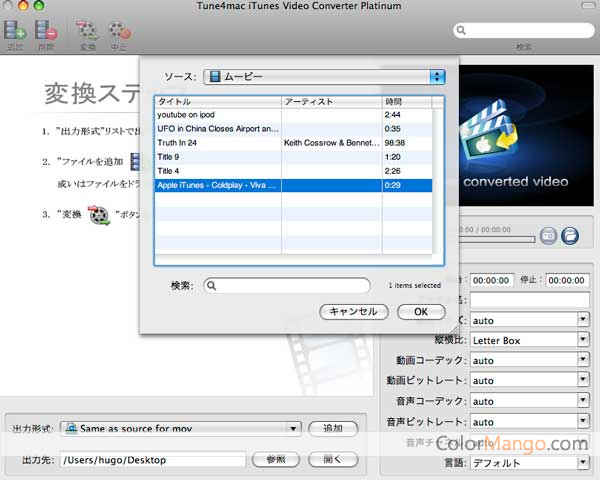Sort by the 時間 column header

click(x=407, y=101)
